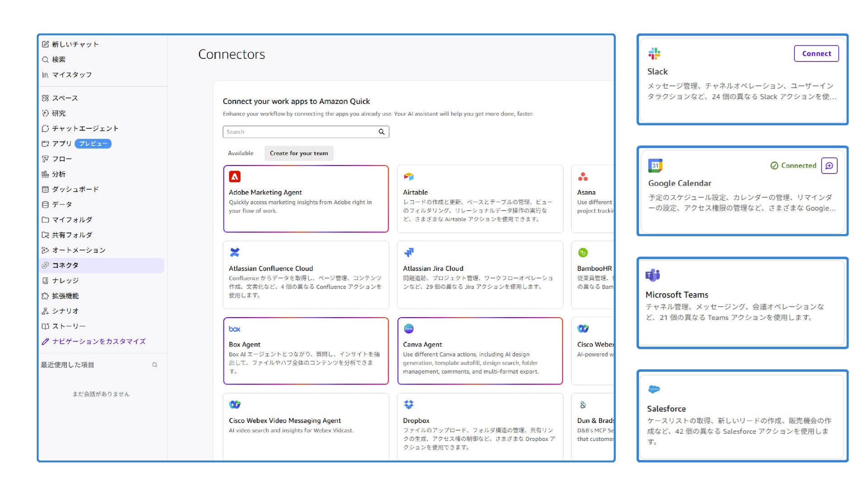Click the Knowledge (ナレッジ) icon
868x488 pixels.
coord(45,281)
